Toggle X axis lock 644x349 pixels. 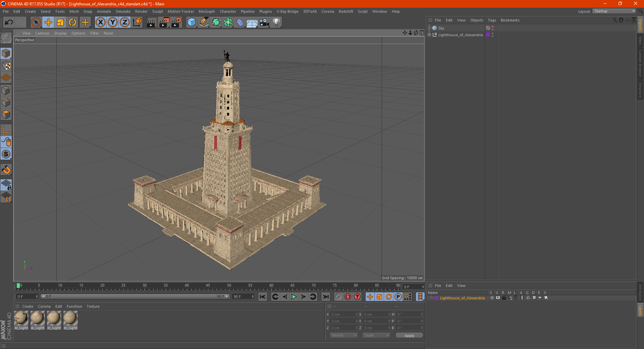[100, 22]
